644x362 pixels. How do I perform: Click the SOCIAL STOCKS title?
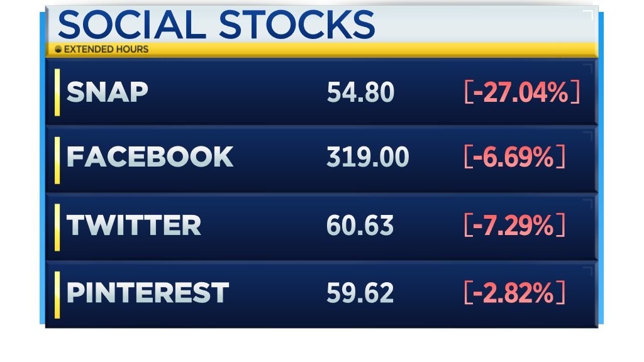coord(216,25)
